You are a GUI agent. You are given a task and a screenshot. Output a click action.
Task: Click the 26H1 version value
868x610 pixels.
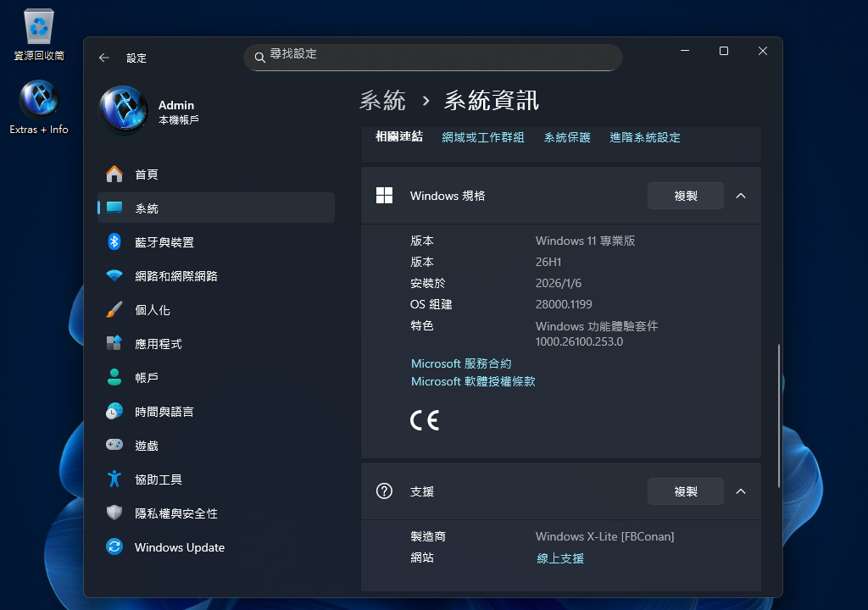click(548, 262)
